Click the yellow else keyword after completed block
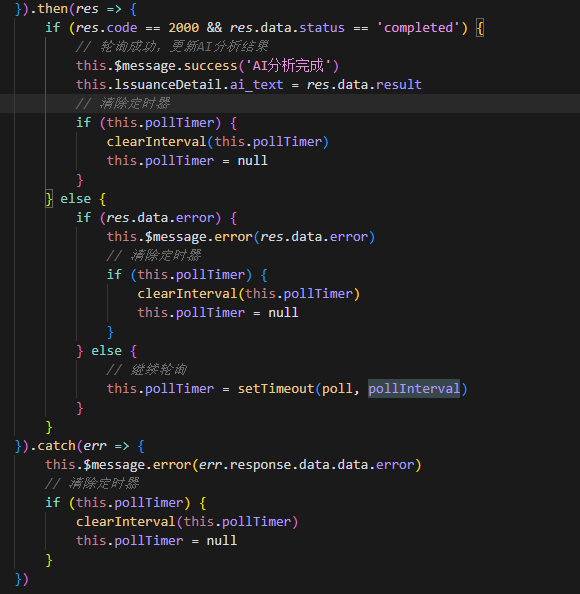 click(x=75, y=199)
